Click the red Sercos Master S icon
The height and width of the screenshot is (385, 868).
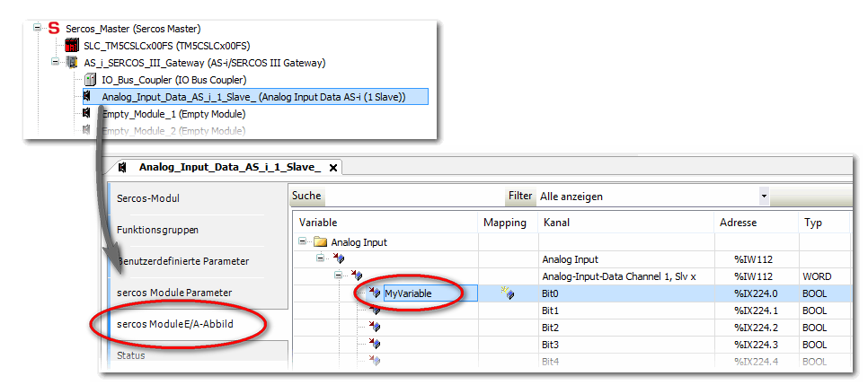point(54,28)
